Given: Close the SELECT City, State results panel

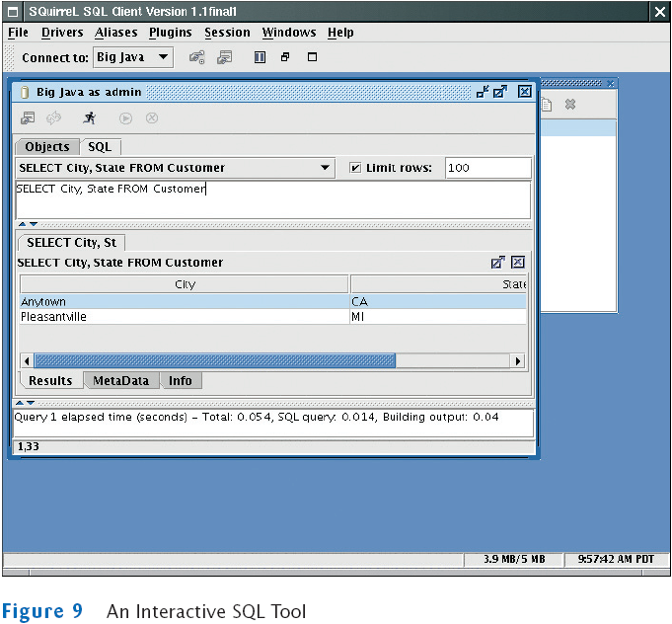Looking at the screenshot, I should click(517, 263).
